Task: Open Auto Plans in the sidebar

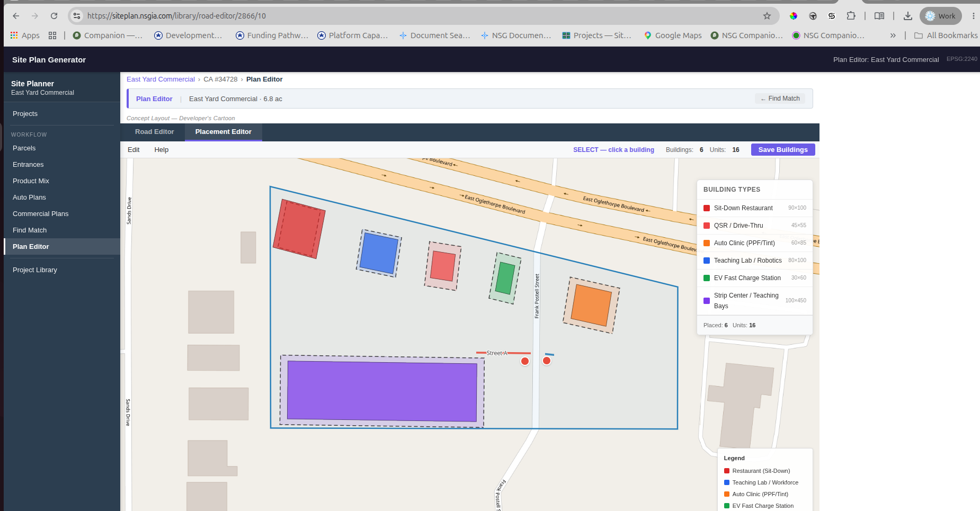Action: click(62, 198)
